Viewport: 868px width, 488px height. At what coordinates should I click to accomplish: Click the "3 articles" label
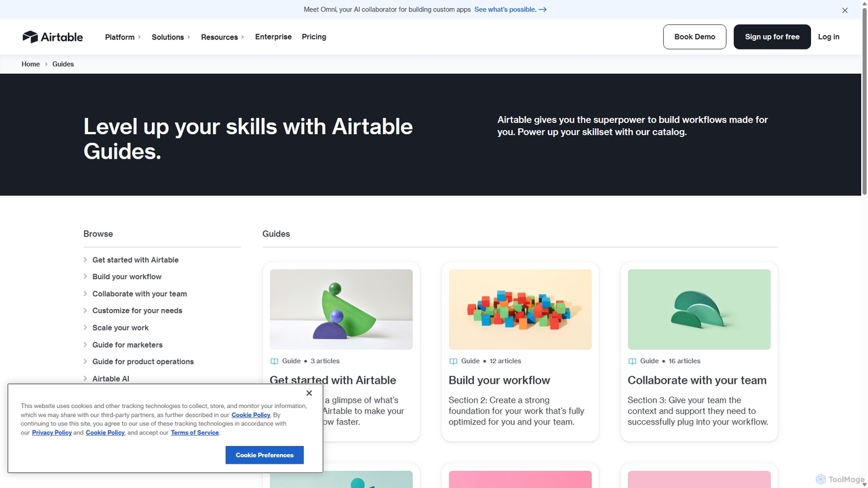click(325, 361)
